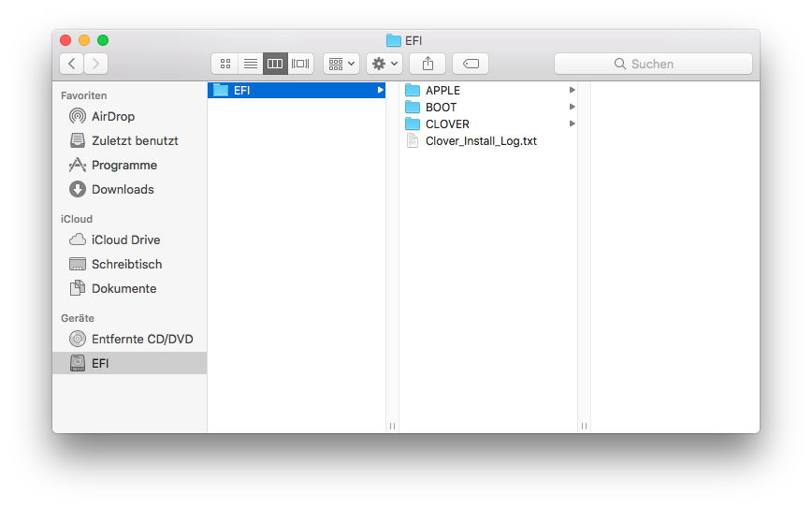Go forward with the right chevron button
Screen dimensions: 812x508
tap(95, 64)
